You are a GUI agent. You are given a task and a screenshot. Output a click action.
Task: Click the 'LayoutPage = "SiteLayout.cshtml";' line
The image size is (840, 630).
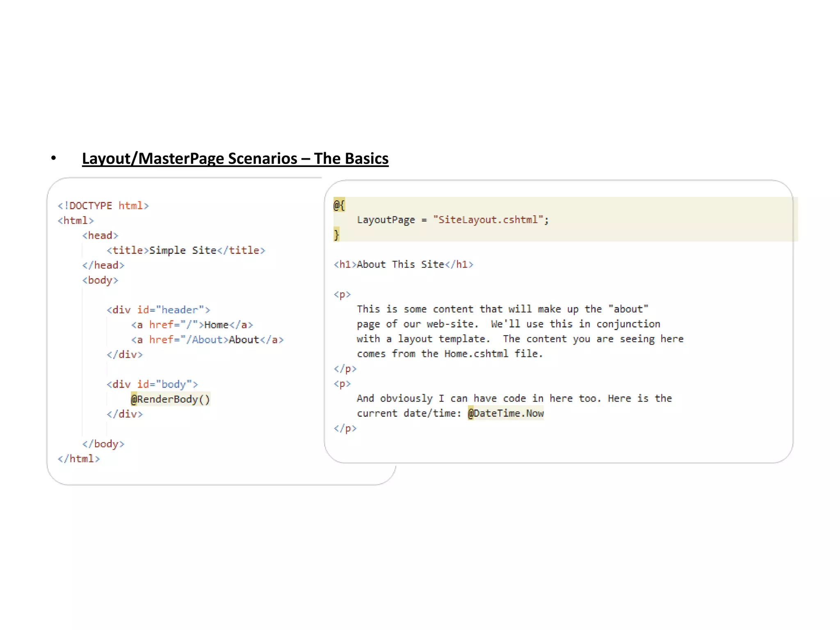(x=453, y=220)
